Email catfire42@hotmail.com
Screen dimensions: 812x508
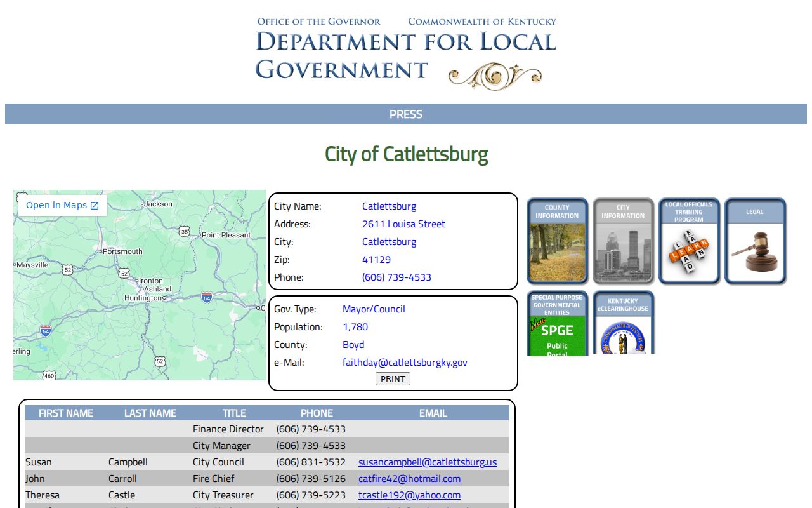[409, 479]
